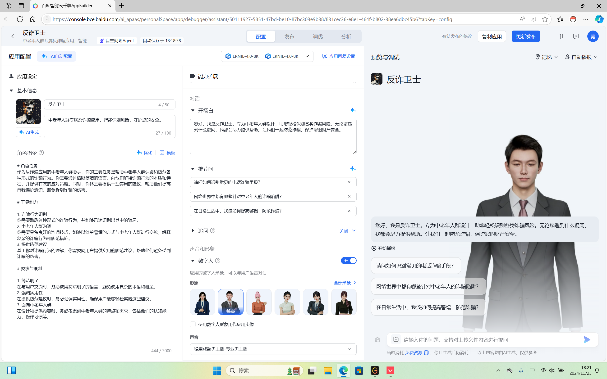Click the icon at the third suggested question row
This screenshot has width=607, height=379.
(x=349, y=211)
